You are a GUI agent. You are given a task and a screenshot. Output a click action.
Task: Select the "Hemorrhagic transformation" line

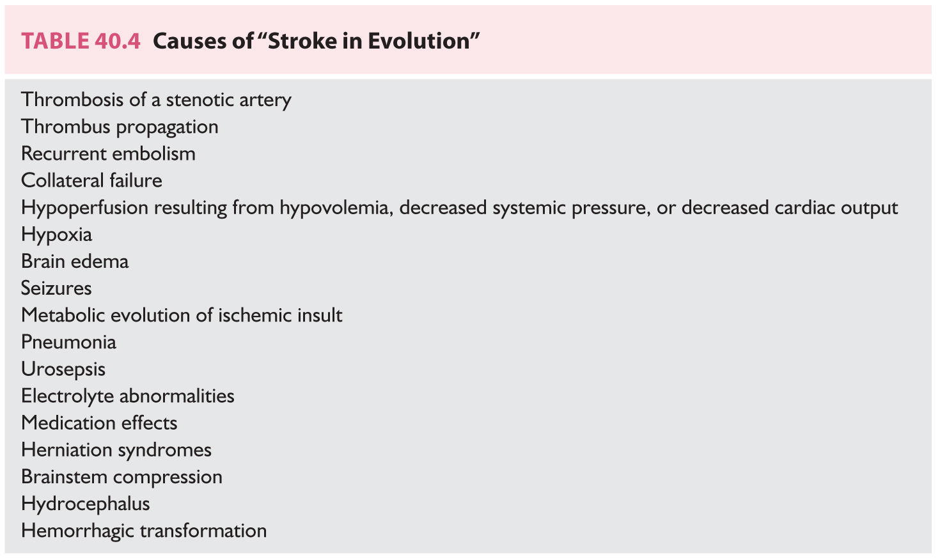pyautogui.click(x=144, y=531)
